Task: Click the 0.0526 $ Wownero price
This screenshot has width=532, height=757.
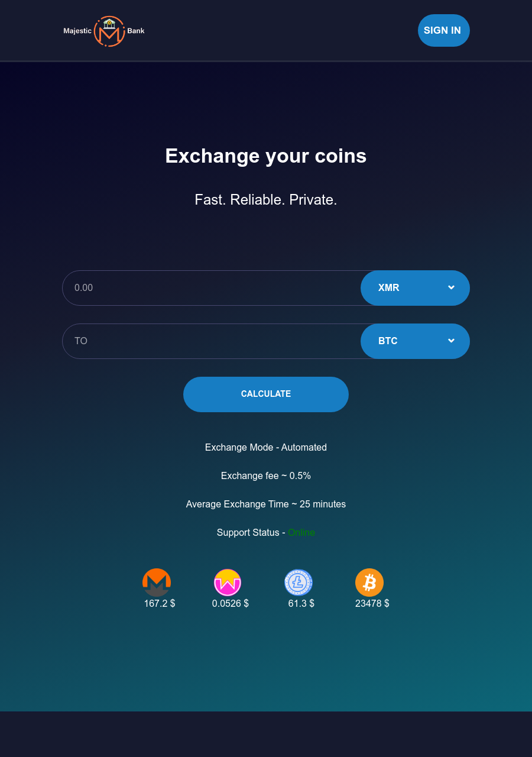Action: coord(231,603)
